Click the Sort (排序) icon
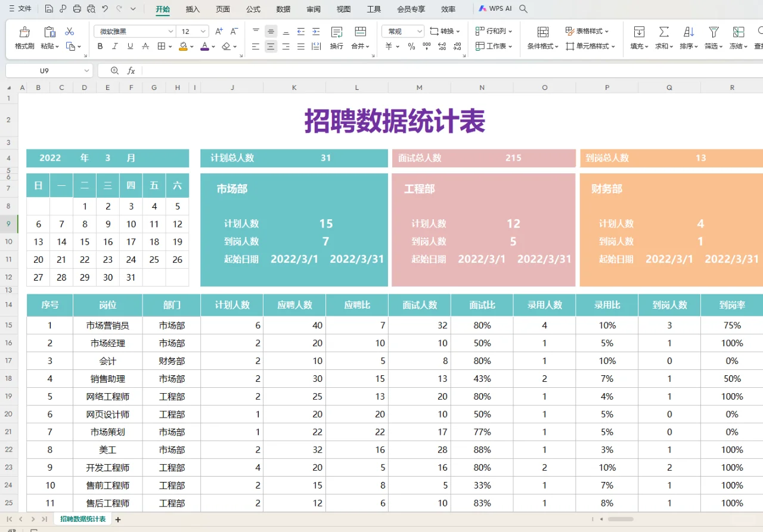This screenshot has width=763, height=532. click(688, 32)
